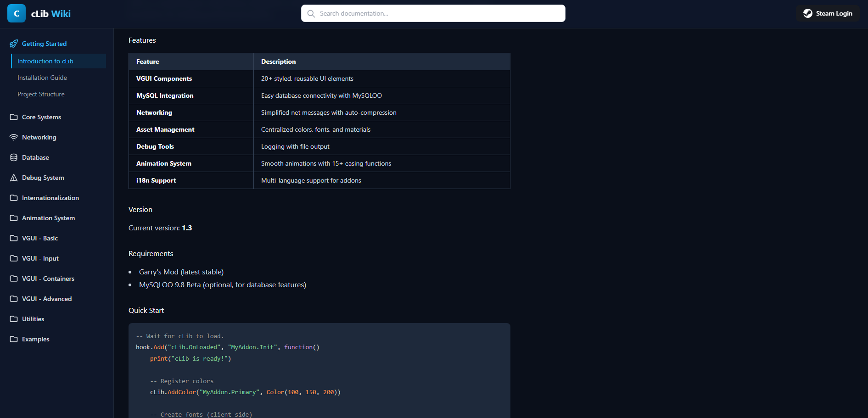The width and height of the screenshot is (868, 418).
Task: Click 'Centralized colors, fonts, and materials' cell
Action: click(x=382, y=129)
